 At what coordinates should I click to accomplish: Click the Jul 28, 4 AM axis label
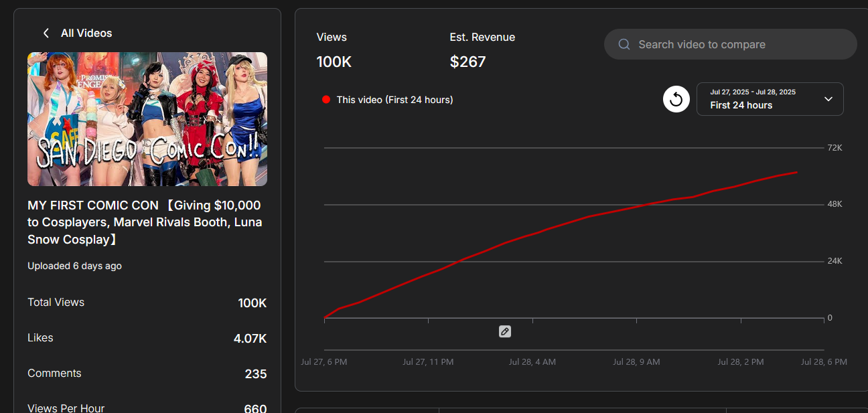tap(532, 361)
